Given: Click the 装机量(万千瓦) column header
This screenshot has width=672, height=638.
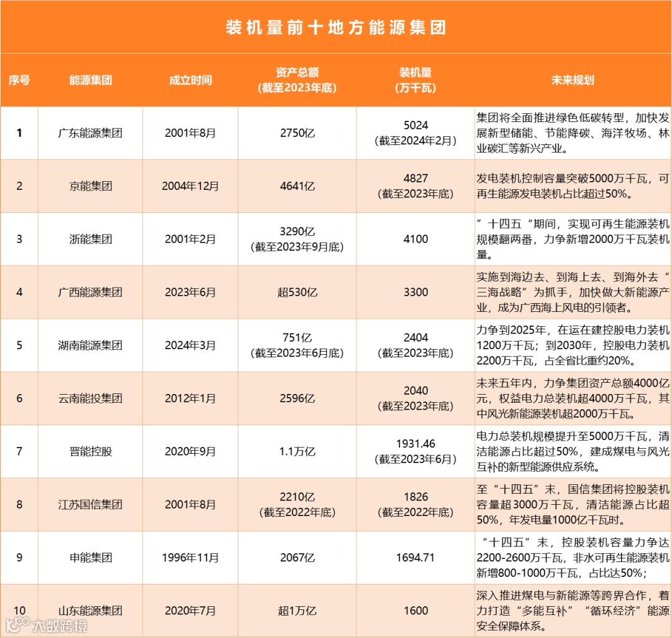Looking at the screenshot, I should point(415,80).
